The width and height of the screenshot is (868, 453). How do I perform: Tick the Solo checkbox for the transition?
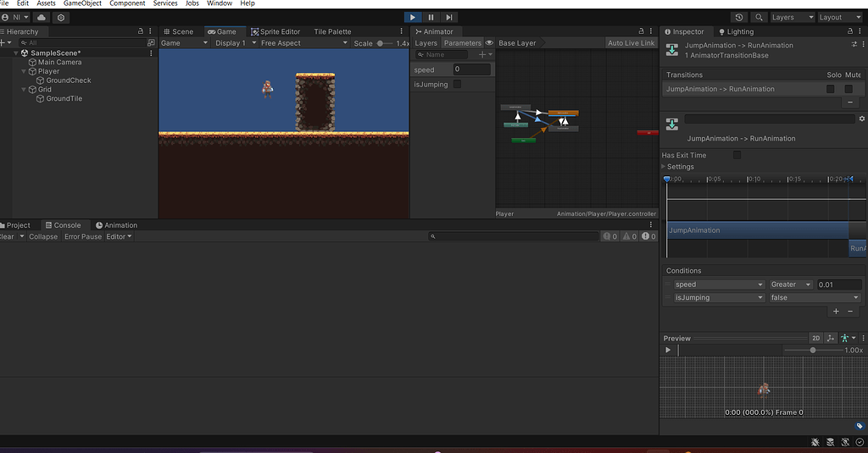click(831, 89)
